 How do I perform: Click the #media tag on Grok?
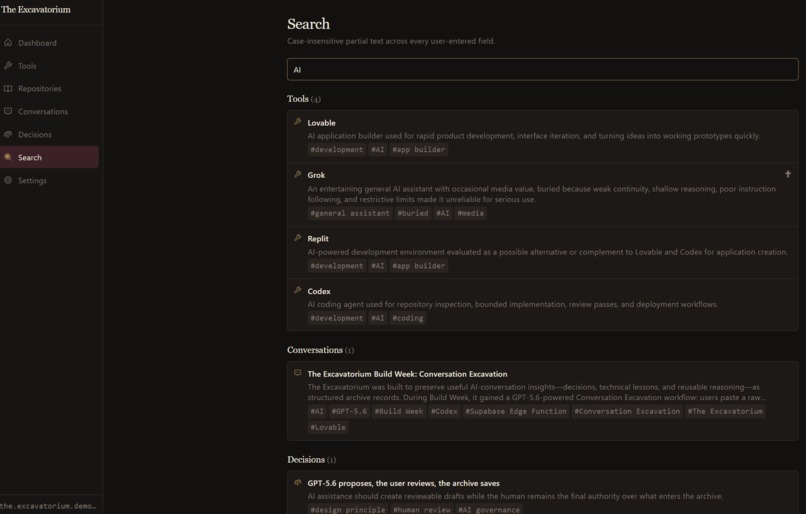pyautogui.click(x=470, y=213)
